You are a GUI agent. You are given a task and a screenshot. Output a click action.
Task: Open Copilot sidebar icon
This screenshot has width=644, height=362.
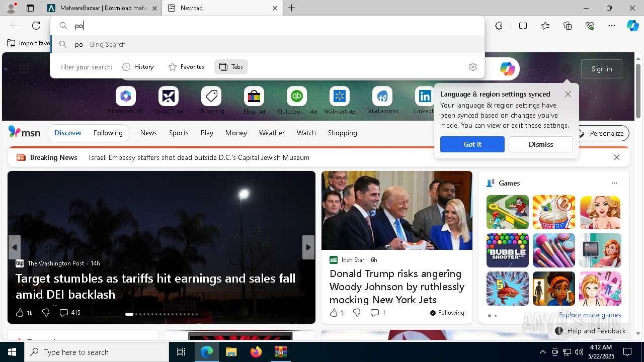click(x=632, y=26)
